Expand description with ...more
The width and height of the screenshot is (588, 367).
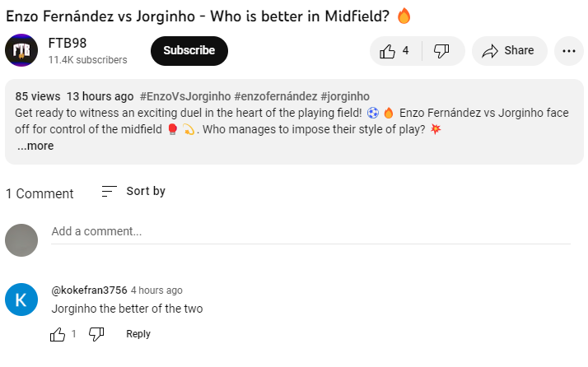pyautogui.click(x=35, y=146)
